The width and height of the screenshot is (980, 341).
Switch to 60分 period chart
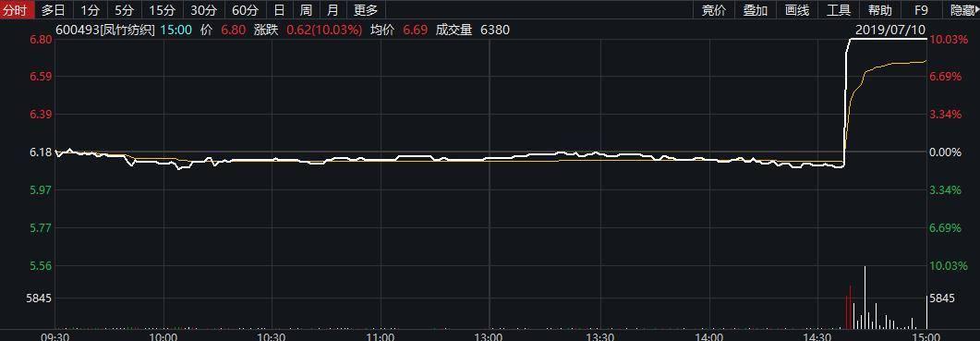tap(245, 9)
